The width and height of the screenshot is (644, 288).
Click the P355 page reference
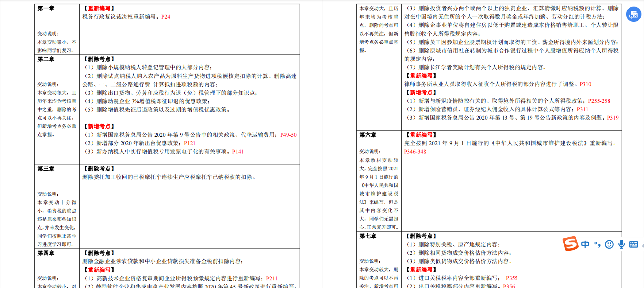tap(511, 278)
